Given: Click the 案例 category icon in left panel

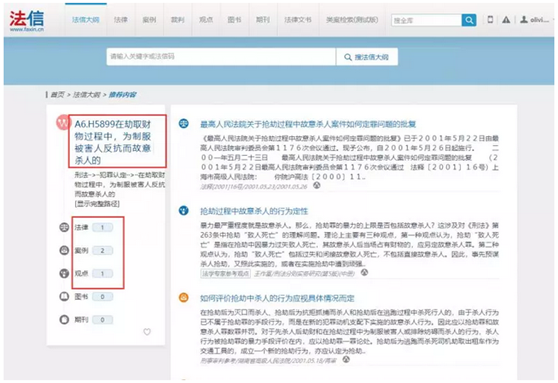Looking at the screenshot, I should 64,250.
